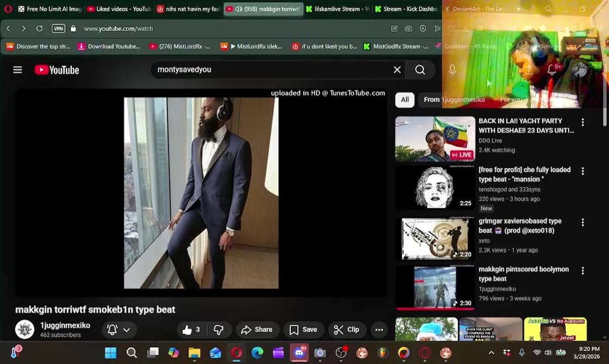The width and height of the screenshot is (609, 364).
Task: Open grimgar xaviersobased type beat thumbnail
Action: (x=435, y=239)
